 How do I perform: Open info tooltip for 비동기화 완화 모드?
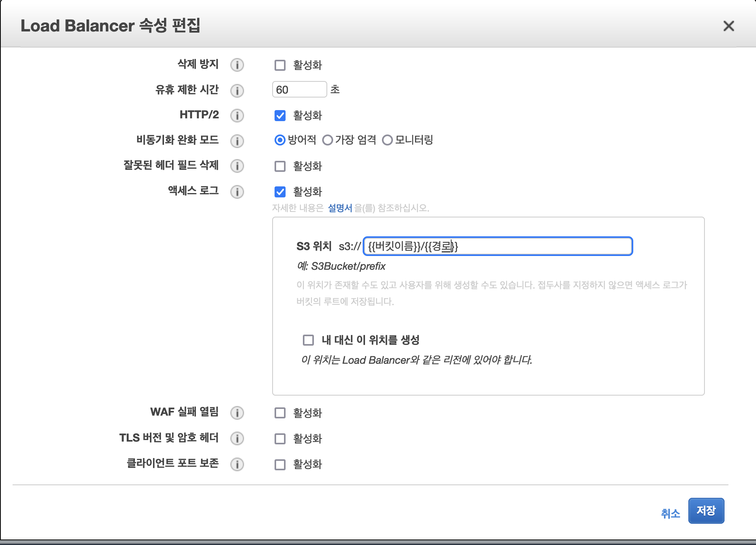[x=237, y=141]
